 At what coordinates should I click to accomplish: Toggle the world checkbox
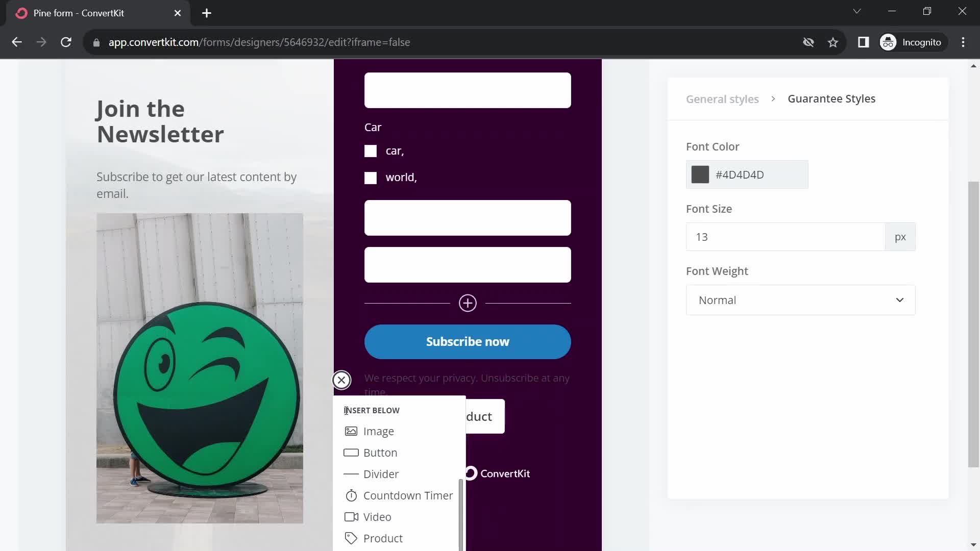(371, 177)
